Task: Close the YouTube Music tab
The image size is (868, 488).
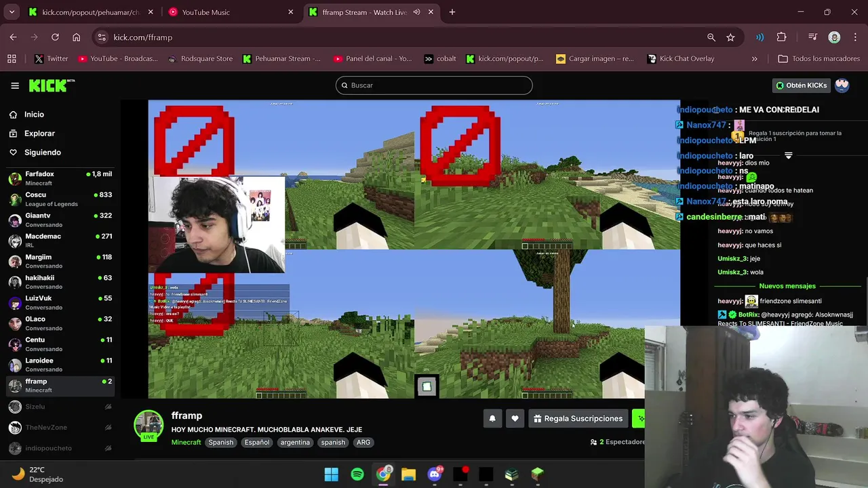Action: tap(290, 12)
